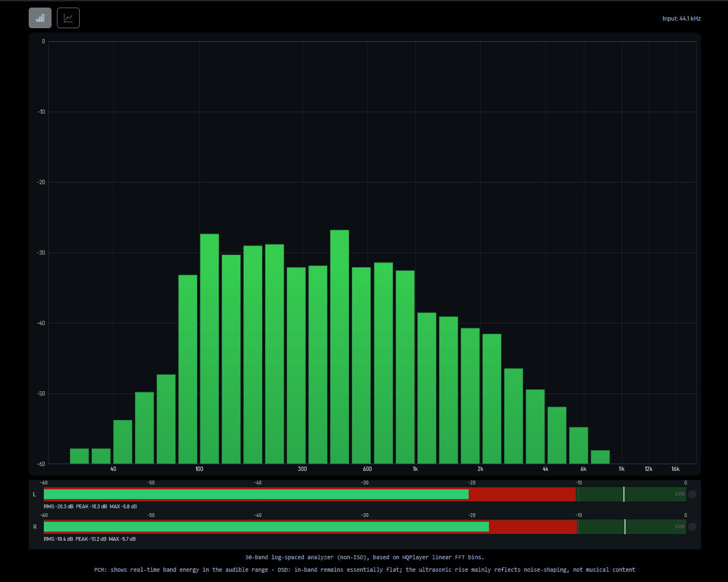The image size is (728, 582).
Task: Click the R meter white max-hold marker
Action: [x=625, y=527]
